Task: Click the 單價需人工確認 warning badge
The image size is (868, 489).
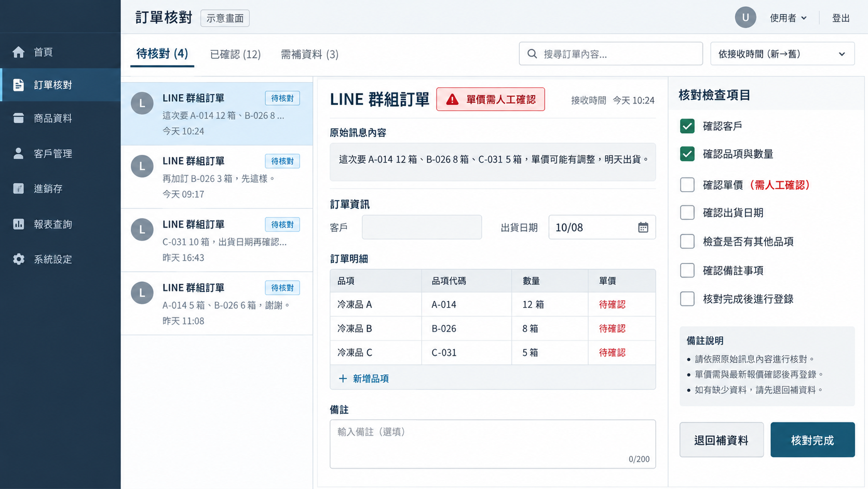Action: click(491, 99)
